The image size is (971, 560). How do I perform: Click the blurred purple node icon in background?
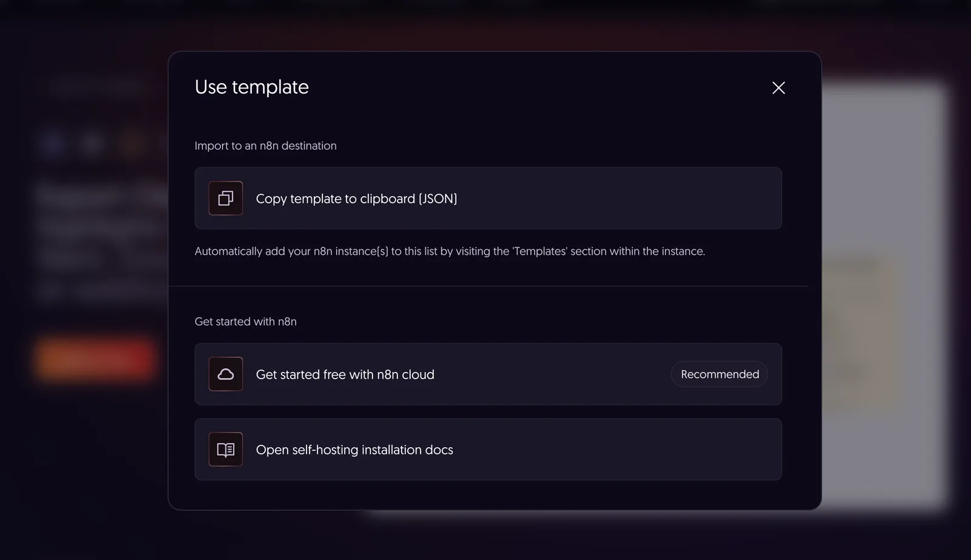coord(53,144)
